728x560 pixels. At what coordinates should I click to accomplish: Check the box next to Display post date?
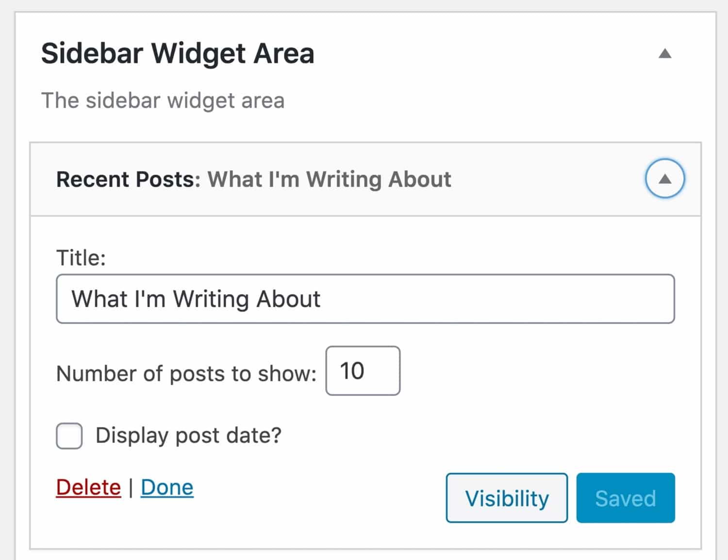pyautogui.click(x=68, y=435)
